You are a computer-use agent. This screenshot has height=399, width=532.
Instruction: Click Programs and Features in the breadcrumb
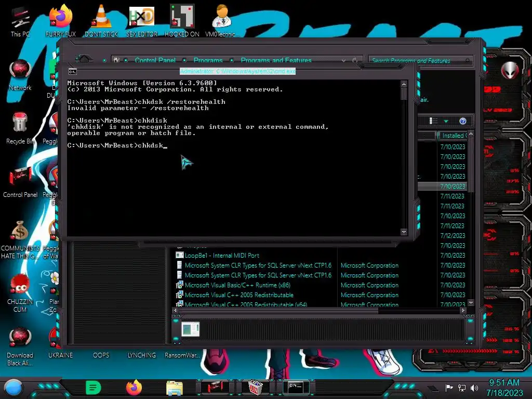click(x=276, y=60)
